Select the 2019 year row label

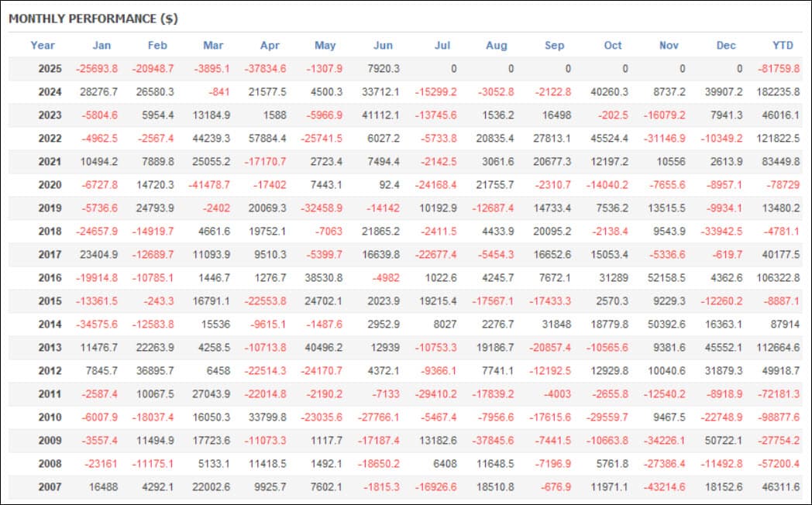pos(50,208)
